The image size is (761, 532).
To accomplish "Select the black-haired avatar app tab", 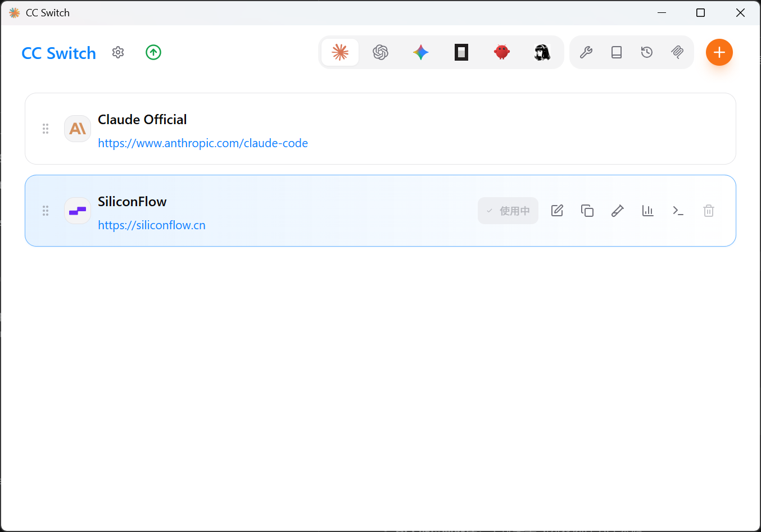I will click(x=542, y=52).
